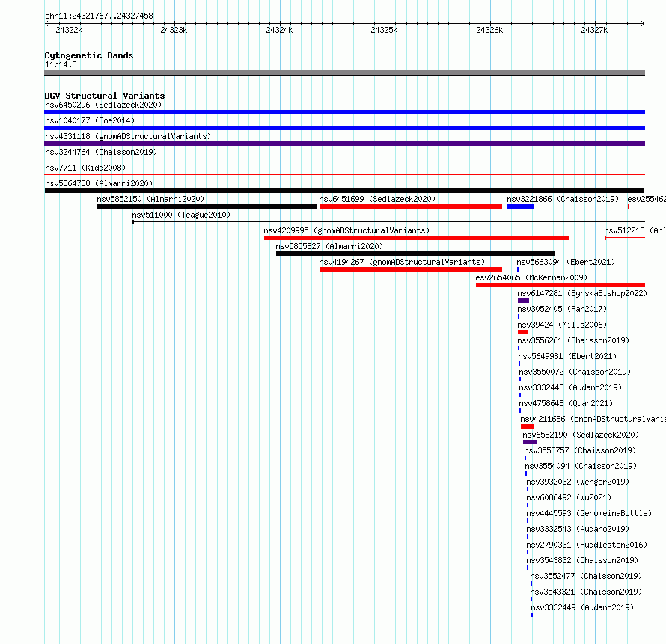Select nsv6582190 (Sedlazeck2020) label
The width and height of the screenshot is (666, 644).
(x=581, y=435)
